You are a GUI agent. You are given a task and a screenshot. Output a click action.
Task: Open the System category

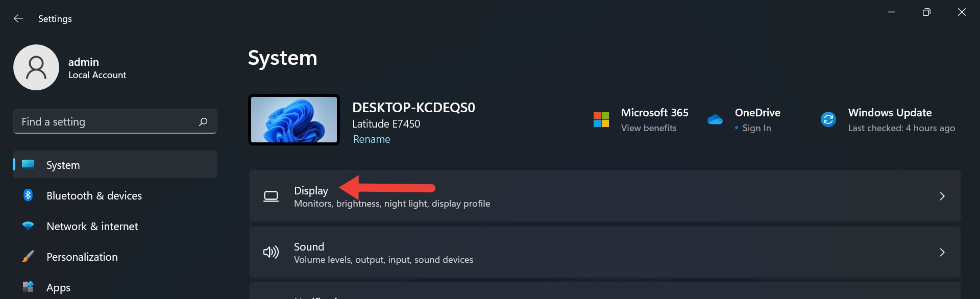click(x=63, y=164)
